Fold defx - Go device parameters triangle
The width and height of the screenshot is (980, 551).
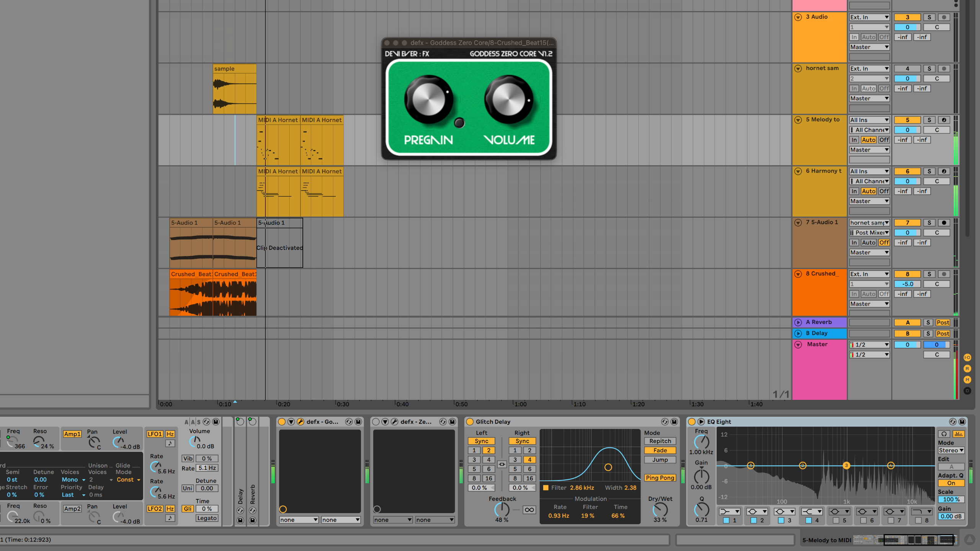(x=291, y=422)
